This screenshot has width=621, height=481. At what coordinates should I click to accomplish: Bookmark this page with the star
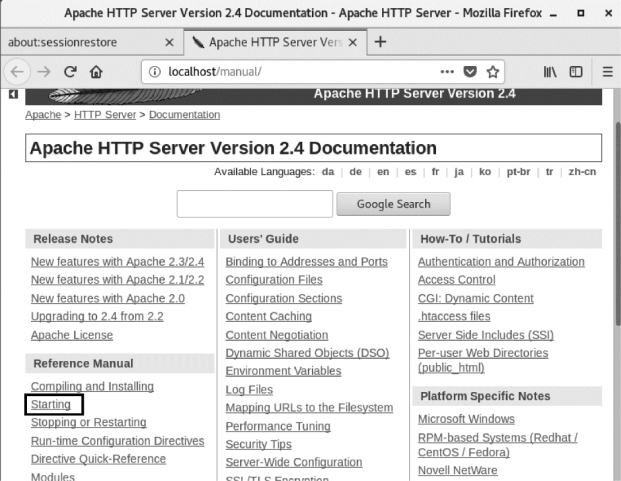[493, 72]
